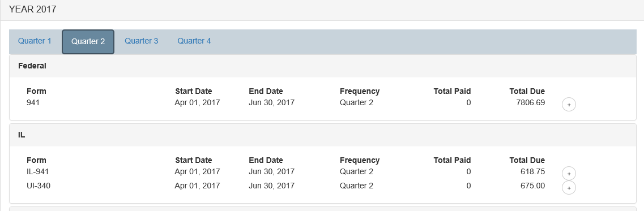Open the Quarter 3 tab

click(141, 41)
